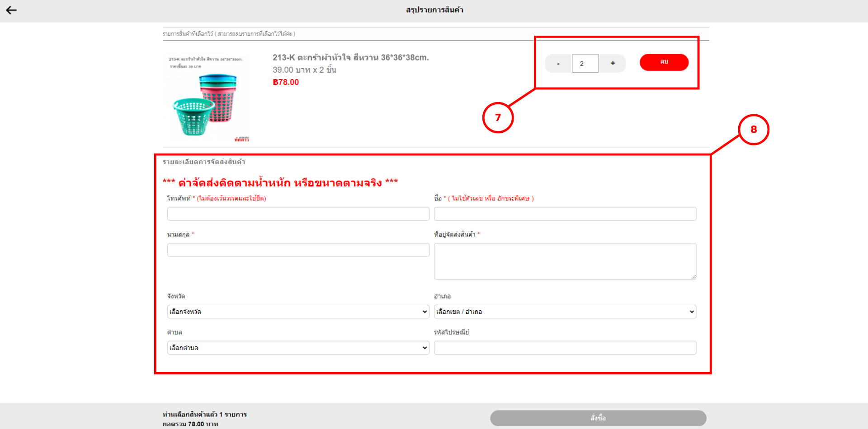Click the ที่อยู่จัดส่งสินค้า address textarea
The height and width of the screenshot is (429, 868).
click(565, 261)
